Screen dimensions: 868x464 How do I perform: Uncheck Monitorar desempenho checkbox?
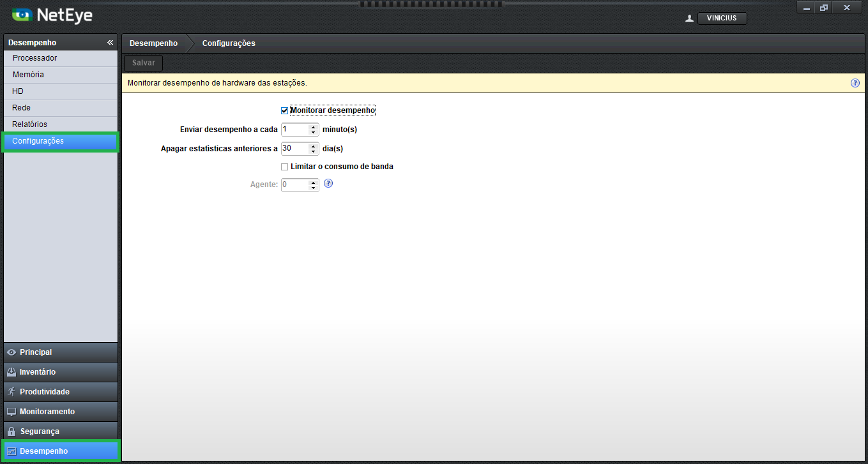[x=285, y=111]
